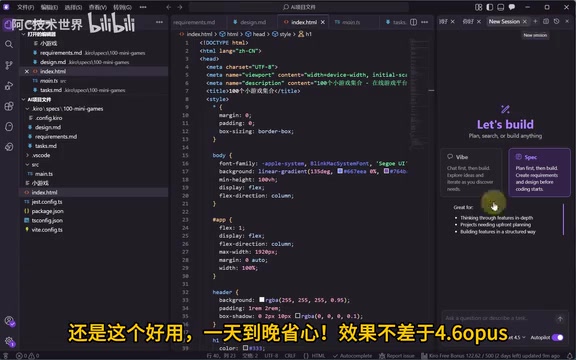Open the 选择(S) menu
This screenshot has height=360, width=576.
[x=73, y=7]
